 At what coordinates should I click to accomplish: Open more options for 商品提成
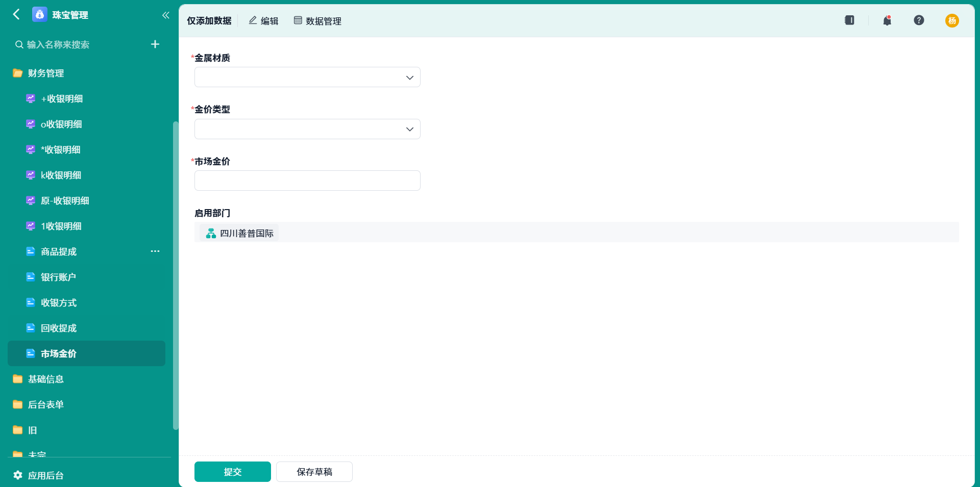(155, 251)
